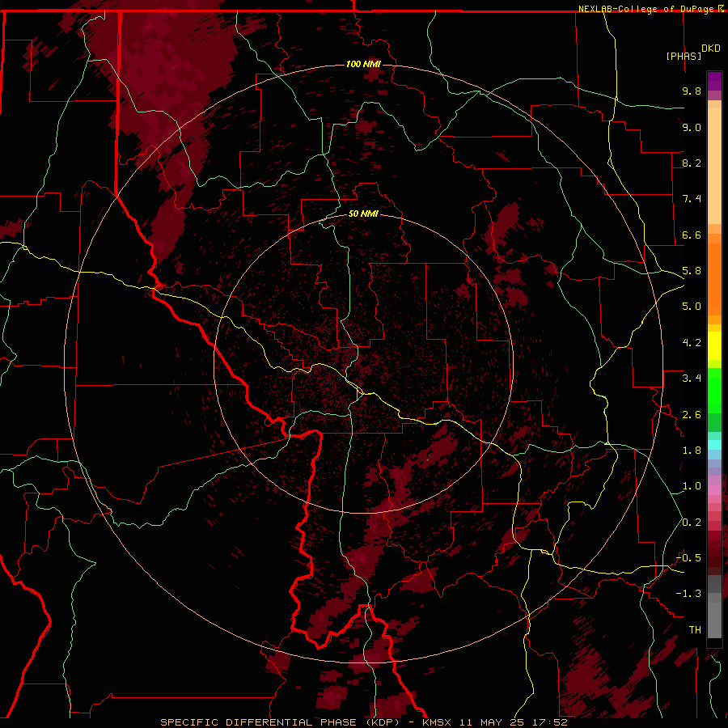Click the 3.4 value on color scale
Screen dimensions: 728x728
pyautogui.click(x=692, y=379)
